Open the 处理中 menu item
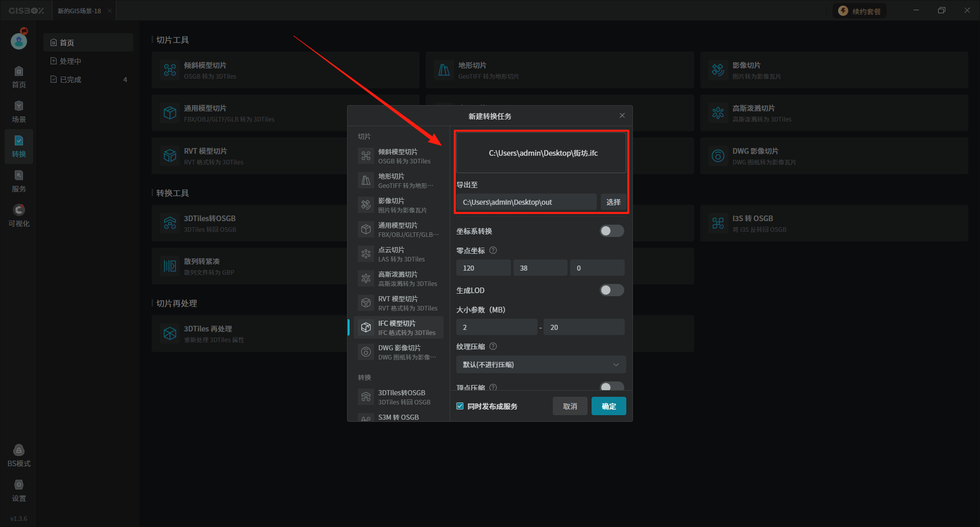Viewport: 980px width, 527px height. [70, 61]
